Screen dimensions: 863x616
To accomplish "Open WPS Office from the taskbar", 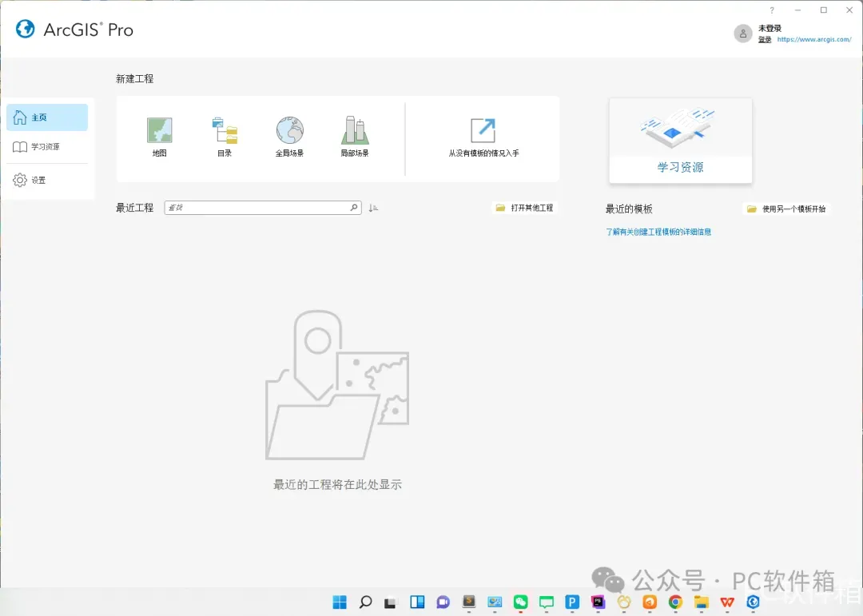I will click(x=727, y=602).
